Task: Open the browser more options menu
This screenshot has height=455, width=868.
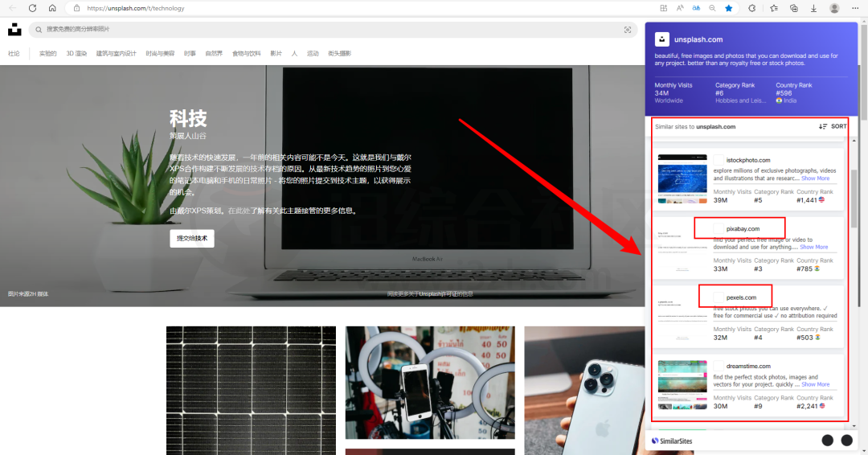Action: (856, 8)
